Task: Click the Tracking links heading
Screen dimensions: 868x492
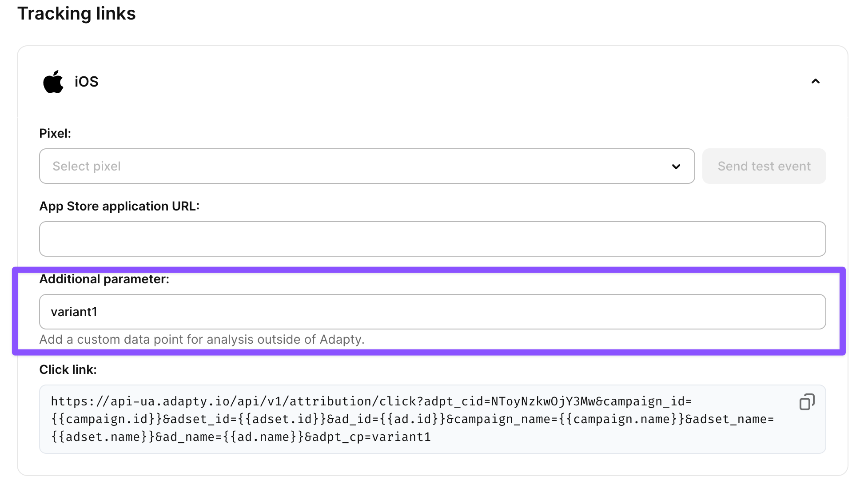Action: pos(76,13)
